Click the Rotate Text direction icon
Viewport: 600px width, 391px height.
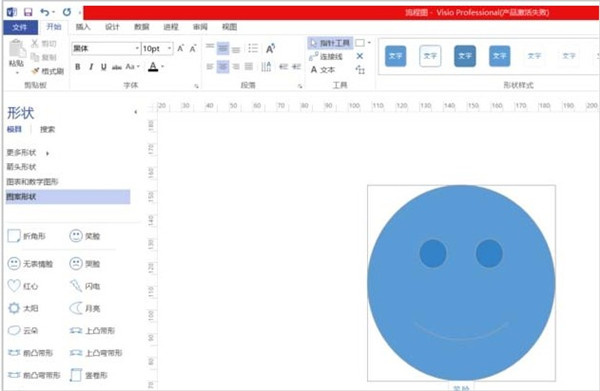[x=266, y=67]
